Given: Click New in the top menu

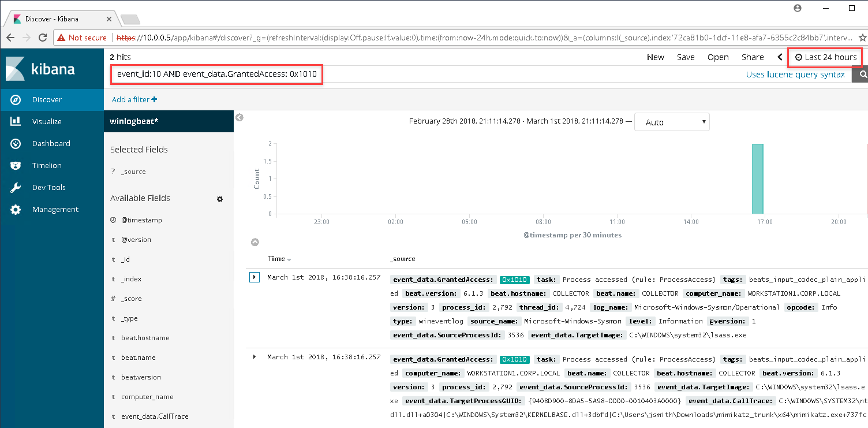Looking at the screenshot, I should 655,57.
